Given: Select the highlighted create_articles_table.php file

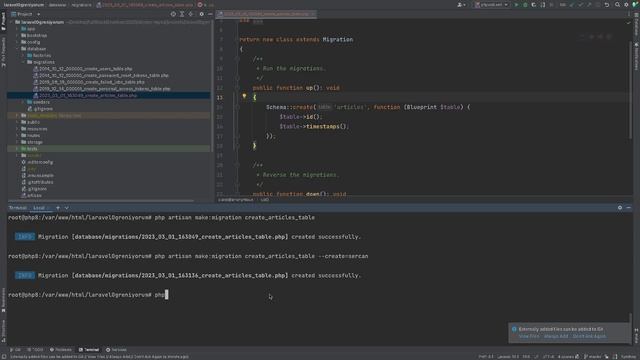Looking at the screenshot, I should [85, 95].
